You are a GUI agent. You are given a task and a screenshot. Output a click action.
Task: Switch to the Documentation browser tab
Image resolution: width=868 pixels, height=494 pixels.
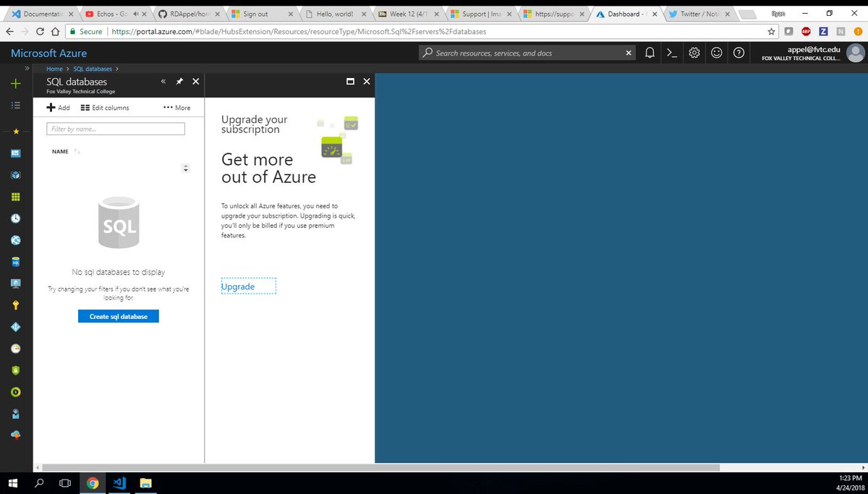(x=44, y=14)
